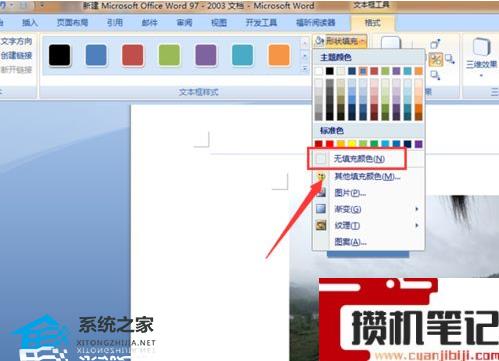Image resolution: width=499 pixels, height=361 pixels.
Task: Click the gradient fill icon
Action: (x=321, y=209)
